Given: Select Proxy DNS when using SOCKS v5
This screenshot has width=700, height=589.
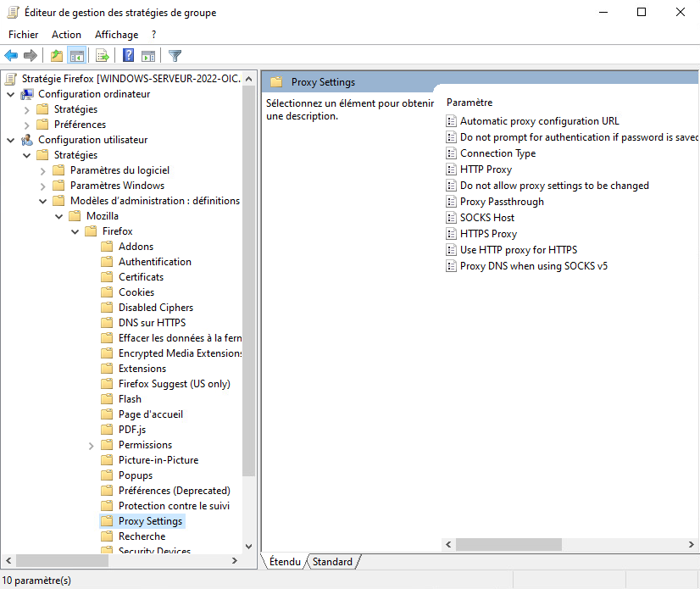Looking at the screenshot, I should (534, 266).
